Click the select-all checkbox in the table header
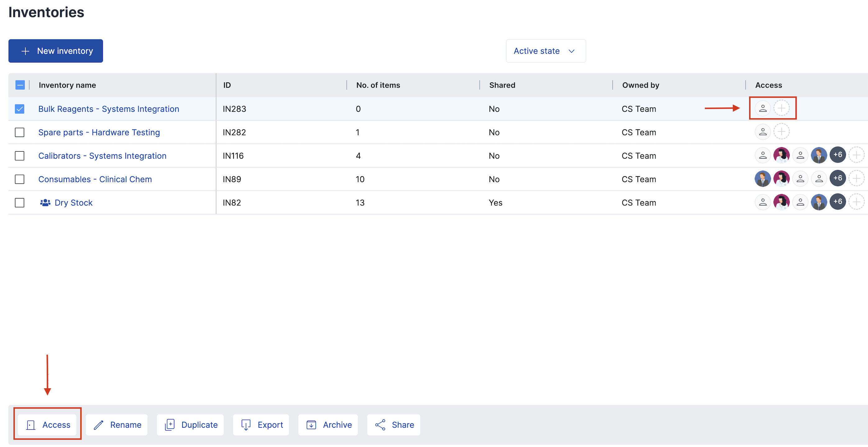 click(x=20, y=85)
